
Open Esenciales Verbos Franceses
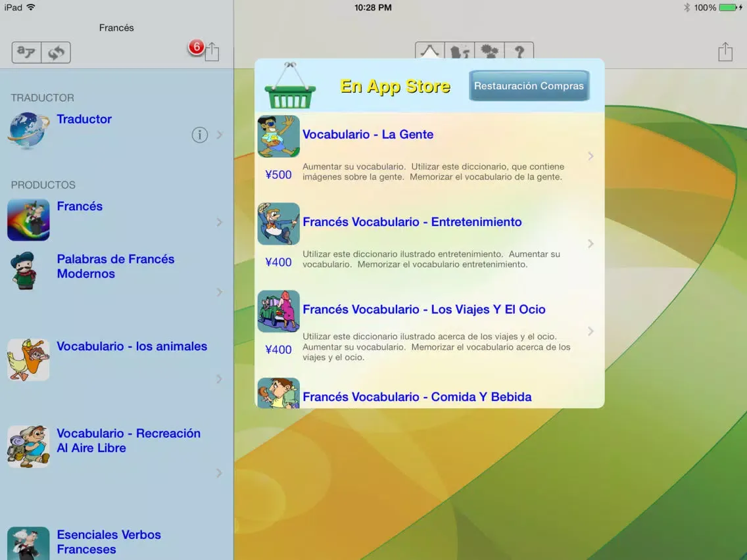coord(108,542)
